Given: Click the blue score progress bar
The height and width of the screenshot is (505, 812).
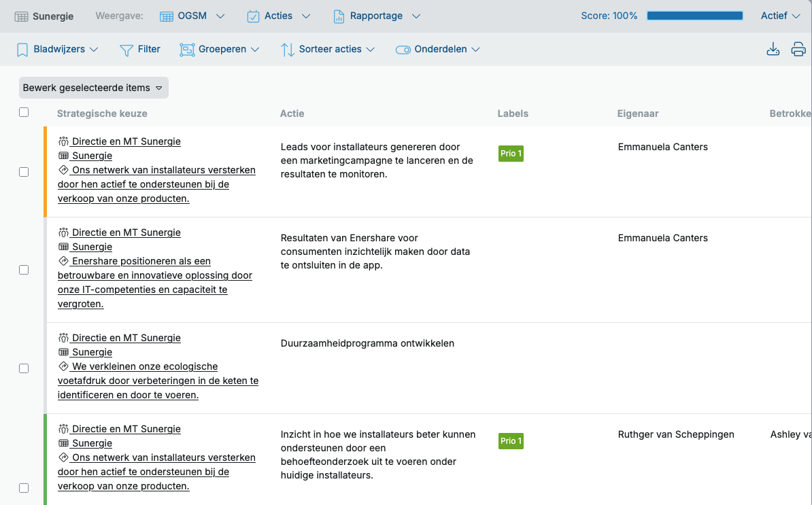Looking at the screenshot, I should [695, 16].
